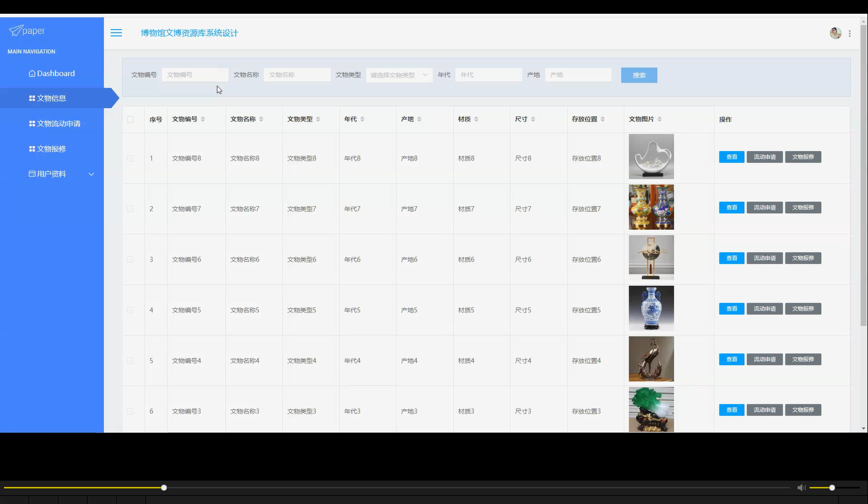Click 查看 for 文物编号4

[732, 359]
